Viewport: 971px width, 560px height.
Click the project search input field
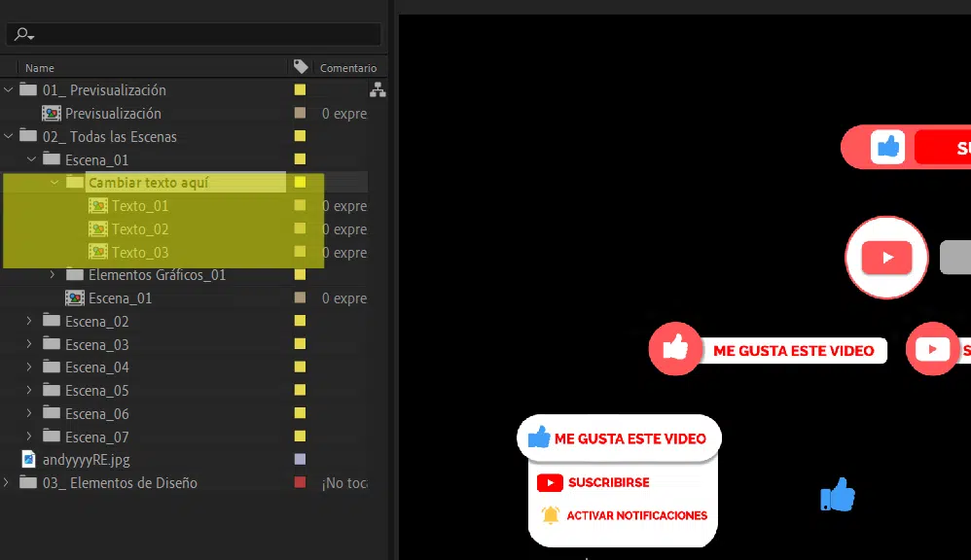194,34
